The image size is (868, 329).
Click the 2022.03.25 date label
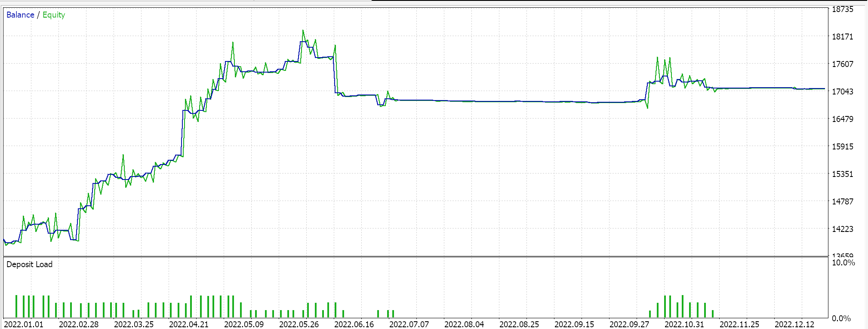pos(134,324)
